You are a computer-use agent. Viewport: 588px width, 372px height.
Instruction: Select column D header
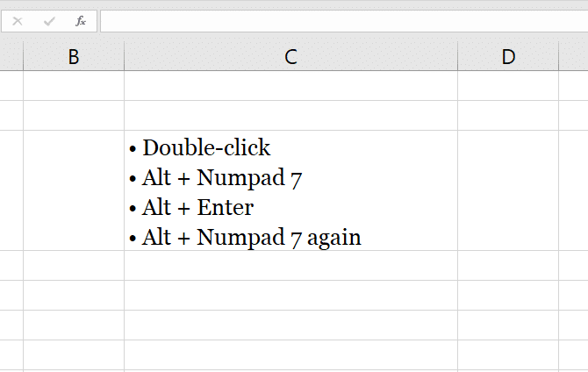pyautogui.click(x=508, y=57)
